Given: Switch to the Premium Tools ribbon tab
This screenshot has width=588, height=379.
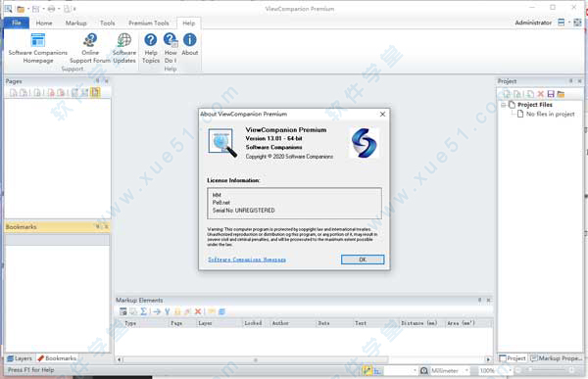Looking at the screenshot, I should (149, 23).
